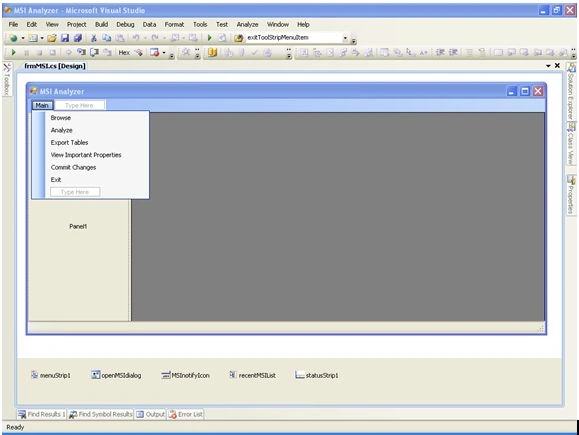Choose Export Tables from Main menu
This screenshot has width=579, height=435.
coord(69,143)
